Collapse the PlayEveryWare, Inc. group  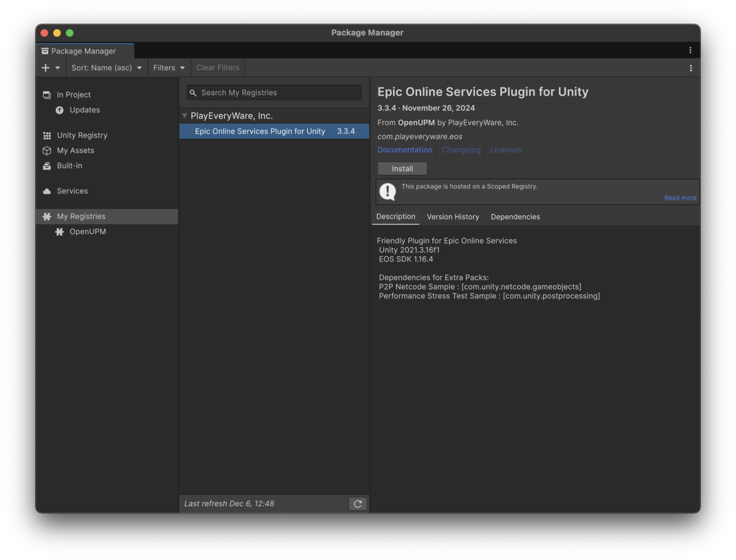185,115
